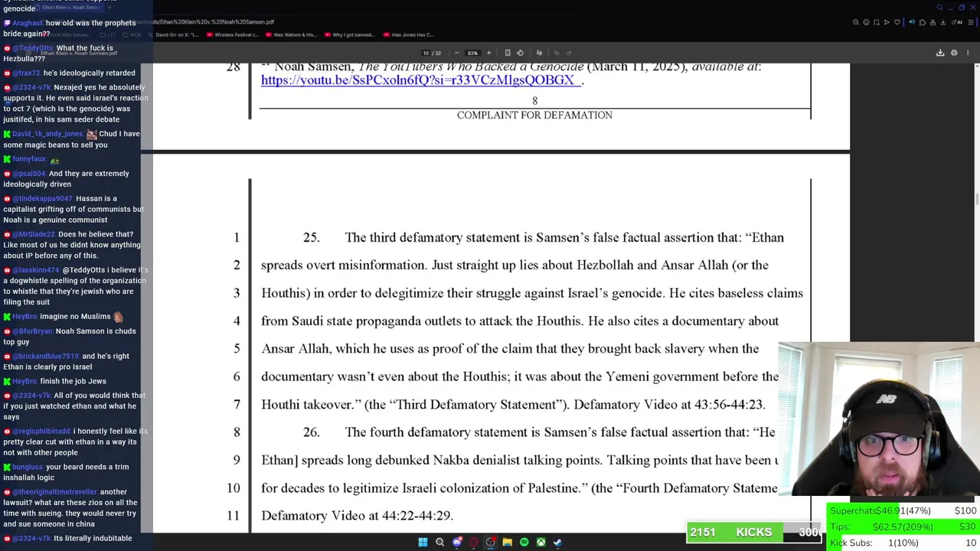Click chat username @tindekappa9047
This screenshot has width=980, height=551.
tap(42, 199)
